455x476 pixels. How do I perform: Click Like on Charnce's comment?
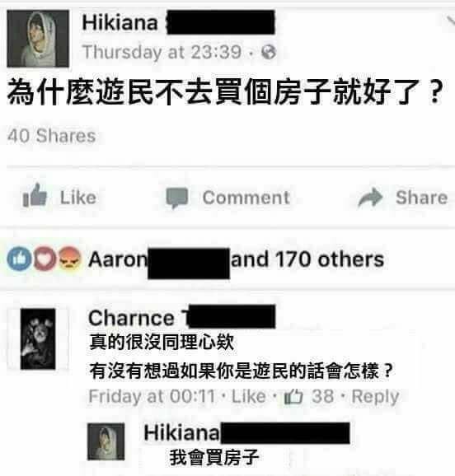coord(249,396)
